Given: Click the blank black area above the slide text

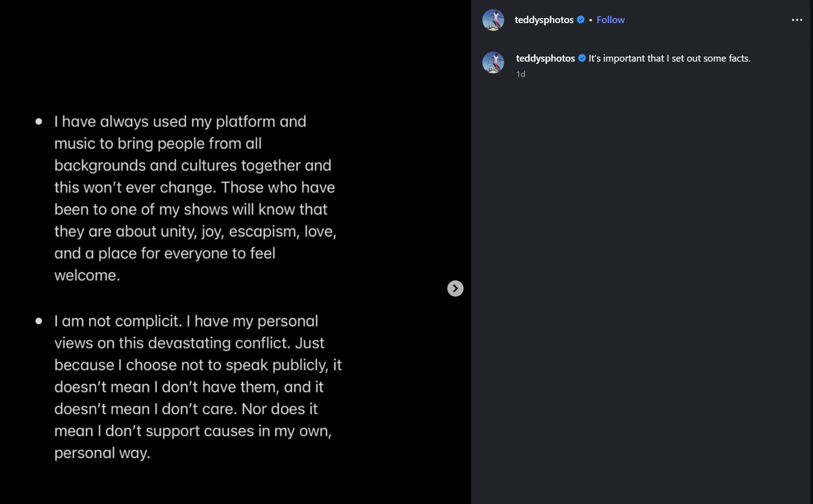Looking at the screenshot, I should tap(236, 54).
